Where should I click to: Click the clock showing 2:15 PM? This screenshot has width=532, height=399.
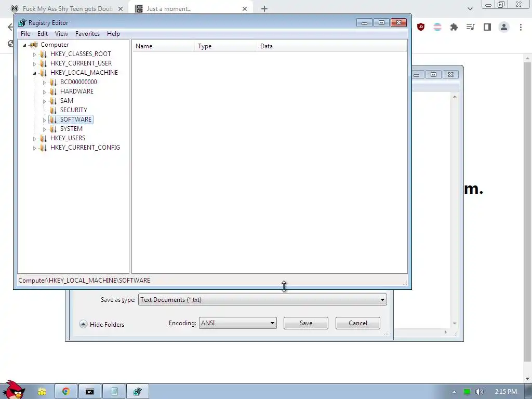coord(506,392)
